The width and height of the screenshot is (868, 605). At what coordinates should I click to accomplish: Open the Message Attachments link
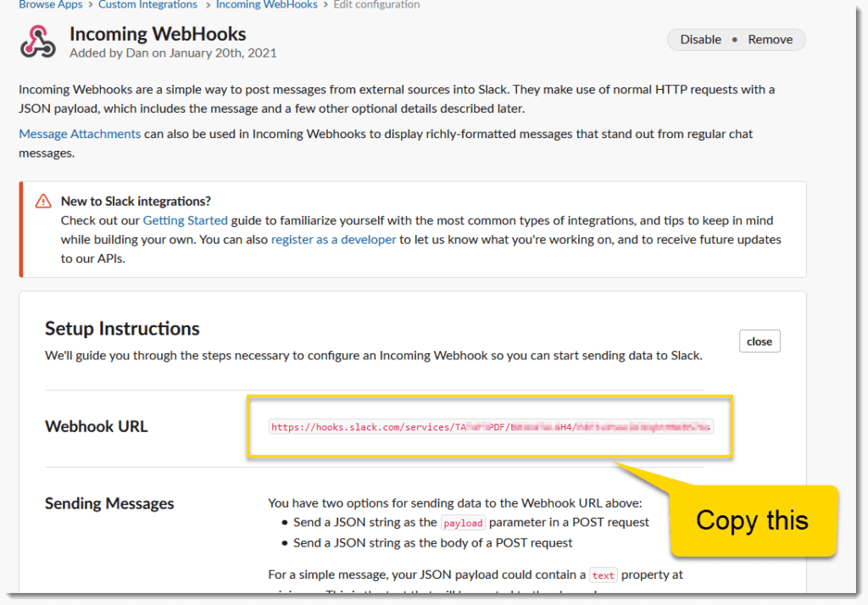pyautogui.click(x=80, y=134)
